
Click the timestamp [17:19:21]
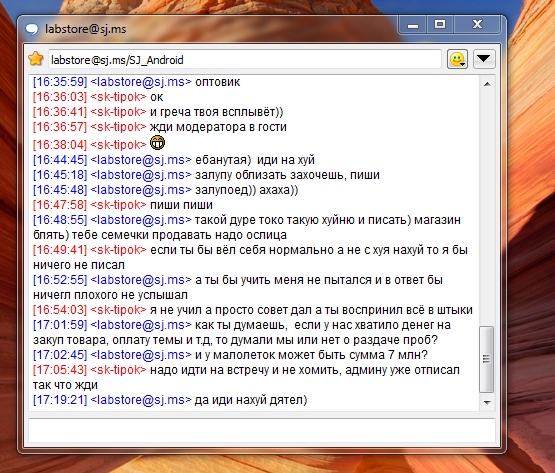click(60, 400)
